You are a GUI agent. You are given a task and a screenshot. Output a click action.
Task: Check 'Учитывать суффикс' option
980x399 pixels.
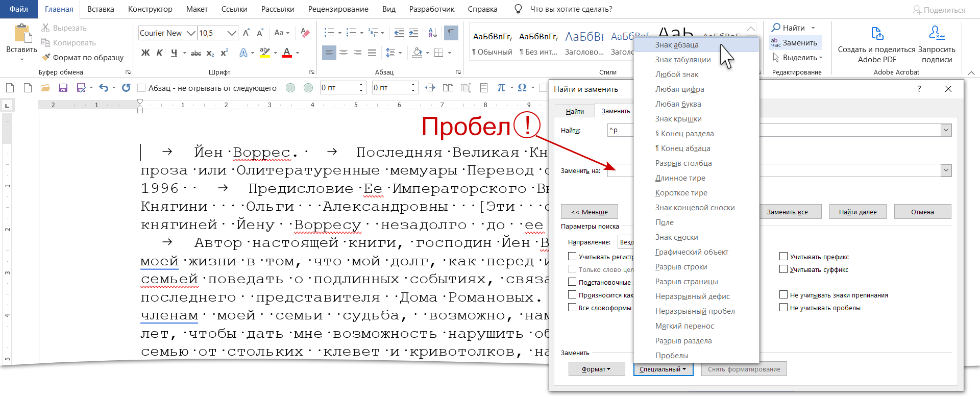[x=783, y=269]
